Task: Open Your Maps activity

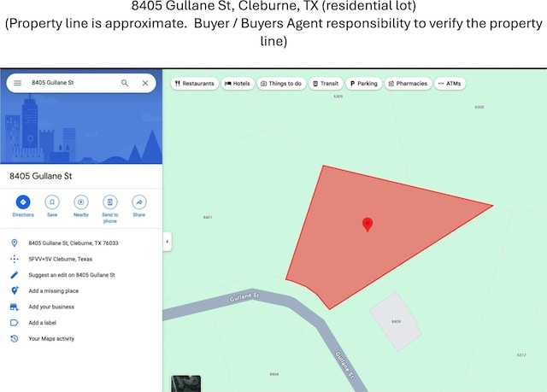Action: (51, 339)
